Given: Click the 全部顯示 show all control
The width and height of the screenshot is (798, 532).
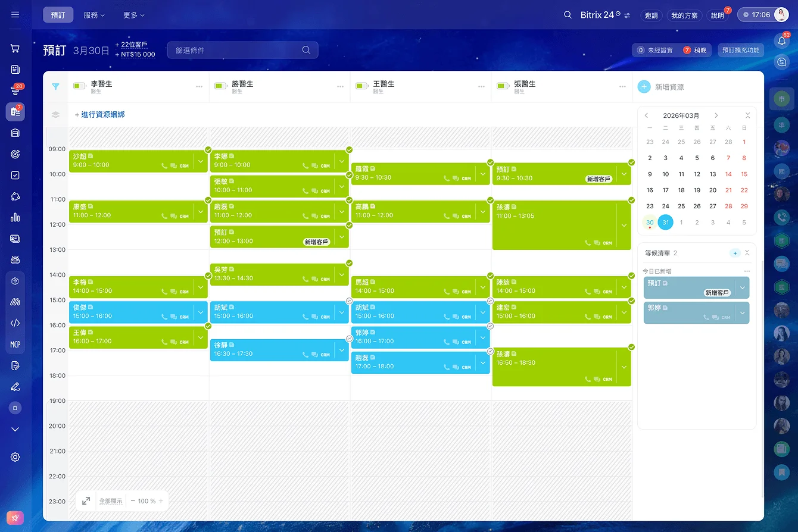Looking at the screenshot, I should pyautogui.click(x=111, y=501).
